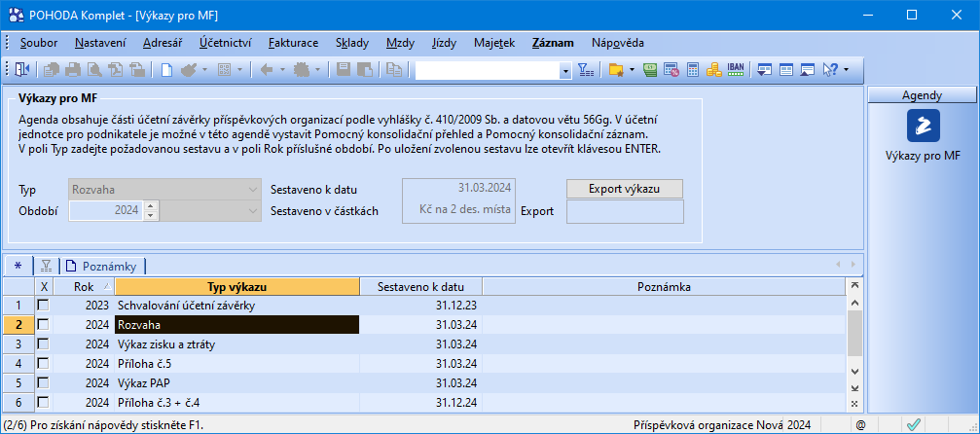The width and height of the screenshot is (980, 434).
Task: Tick checkbox for Výkaz PAP row
Action: [x=43, y=382]
